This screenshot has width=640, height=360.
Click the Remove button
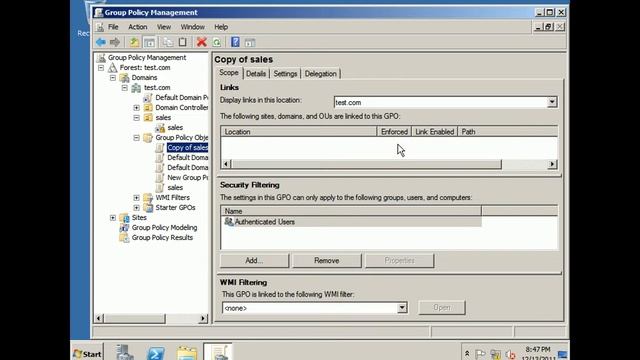[x=327, y=260]
